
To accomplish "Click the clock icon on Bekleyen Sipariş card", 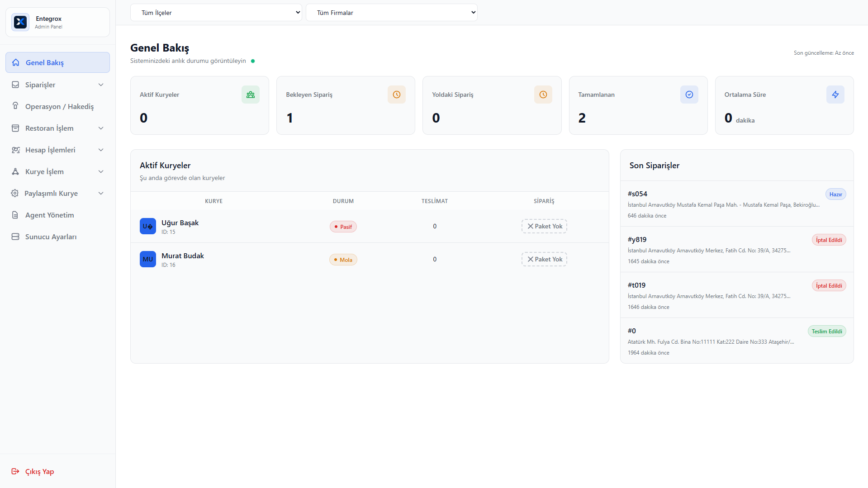I will 397,95.
